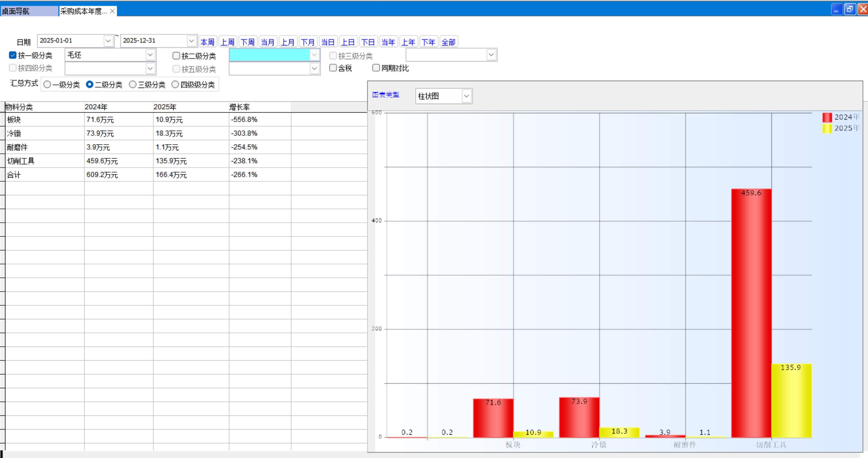Click the 上年 quick date link

[x=408, y=42]
